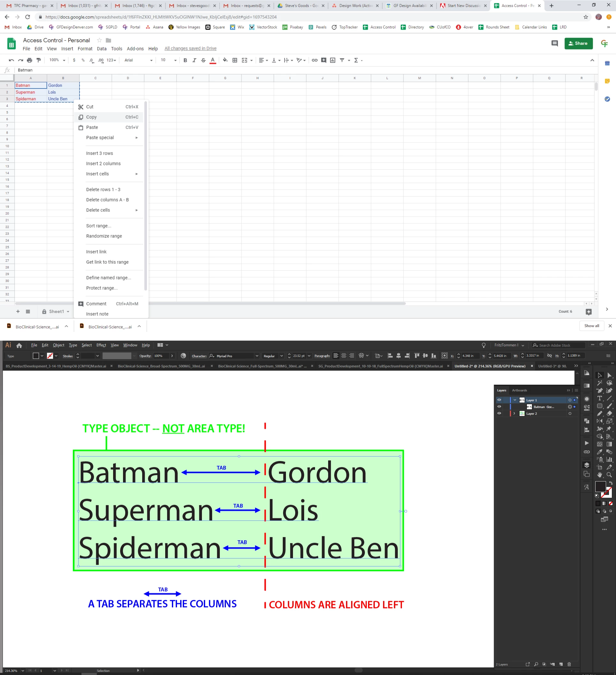Viewport: 616px width, 675px height.
Task: Toggle visibility of Batman Gor... sublayer
Action: 499,407
